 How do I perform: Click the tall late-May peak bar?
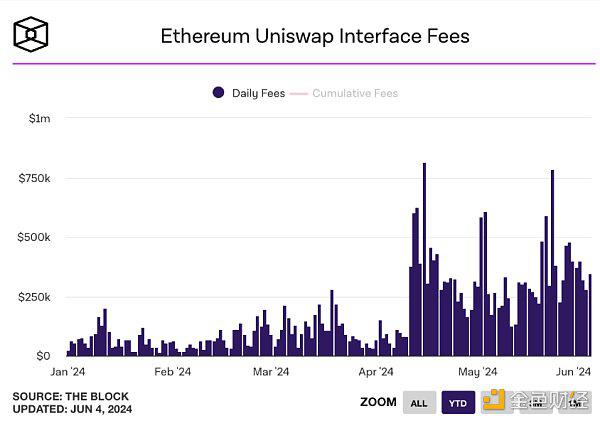click(552, 263)
